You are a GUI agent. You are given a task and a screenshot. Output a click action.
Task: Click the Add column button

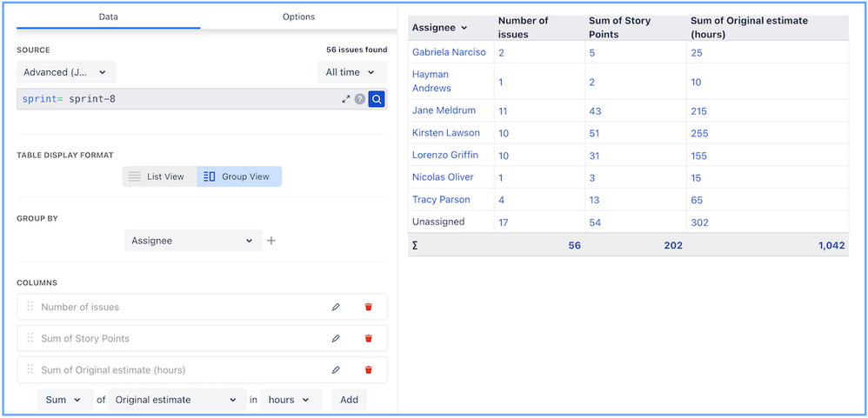tap(349, 400)
